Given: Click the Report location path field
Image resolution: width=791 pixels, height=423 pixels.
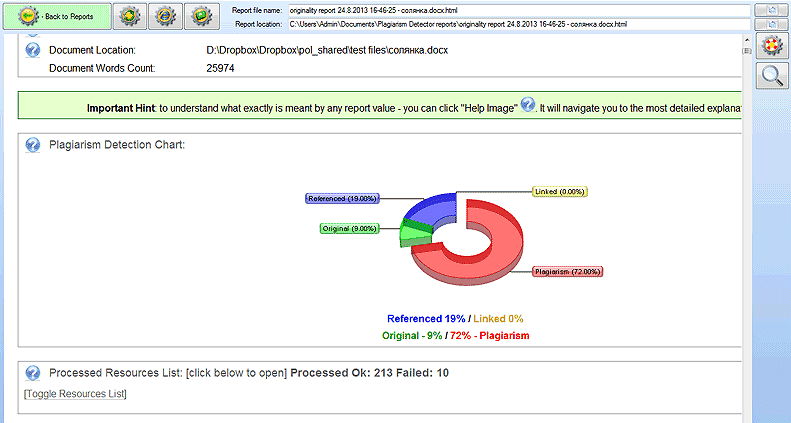Looking at the screenshot, I should (516, 23).
